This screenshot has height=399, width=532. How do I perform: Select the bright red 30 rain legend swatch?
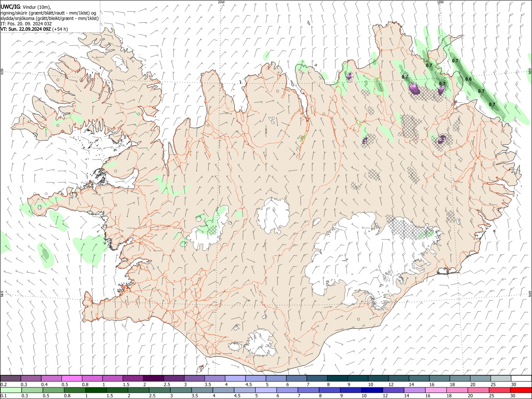(520, 390)
